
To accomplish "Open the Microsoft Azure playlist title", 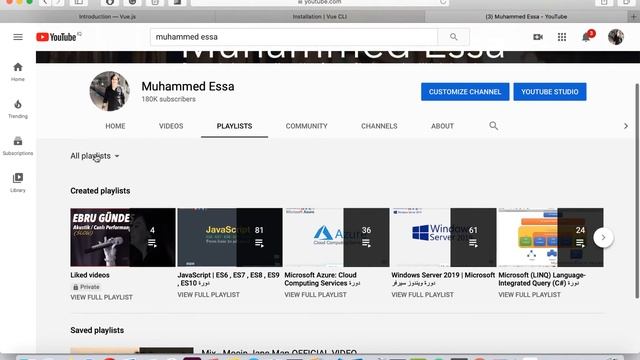I will click(x=322, y=279).
